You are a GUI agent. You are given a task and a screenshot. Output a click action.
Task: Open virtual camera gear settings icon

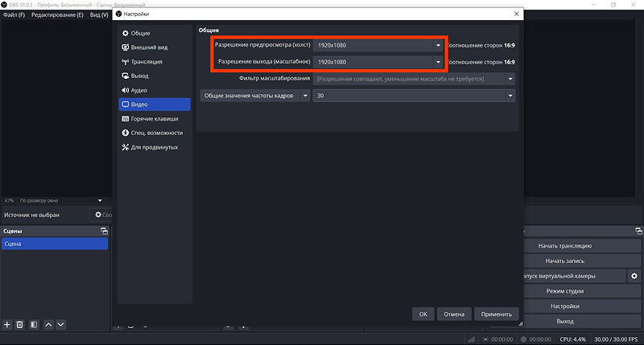pyautogui.click(x=634, y=276)
